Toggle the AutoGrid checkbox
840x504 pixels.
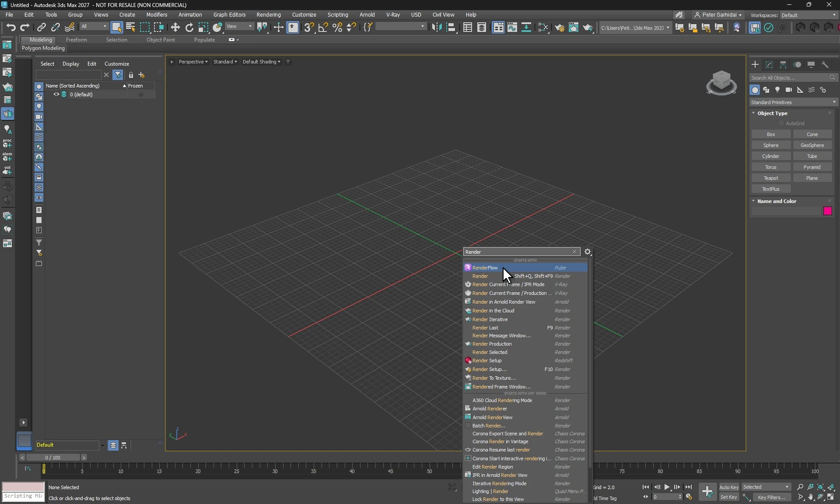(x=781, y=123)
